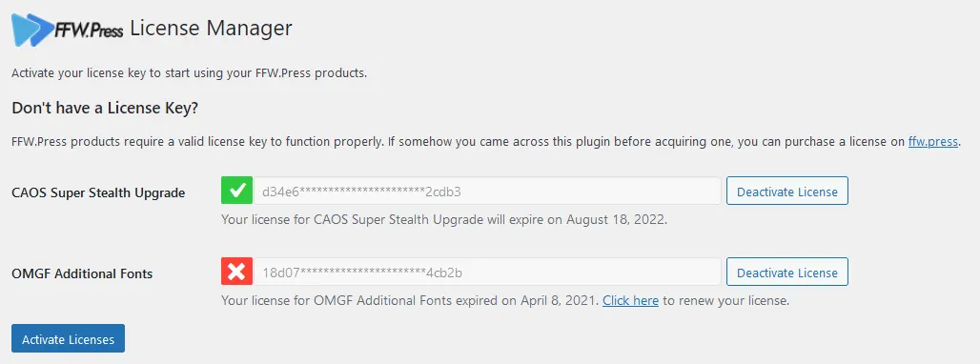
Task: Select the OMGF Additional Fonts label
Action: [82, 273]
